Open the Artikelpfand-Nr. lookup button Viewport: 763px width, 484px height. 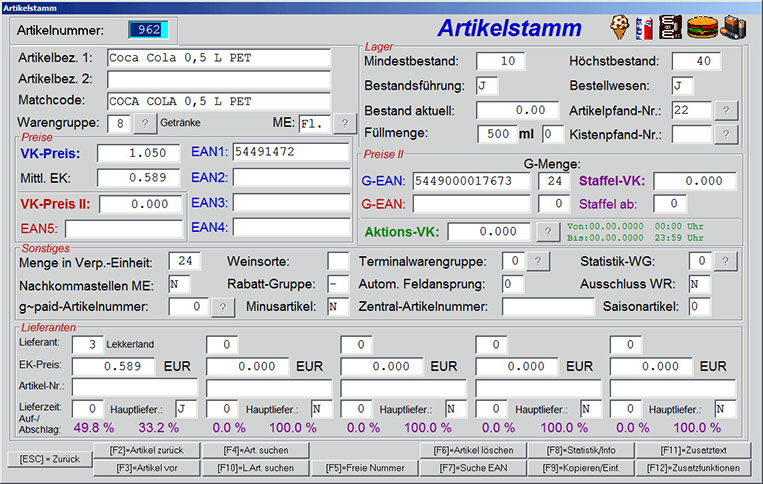point(726,110)
